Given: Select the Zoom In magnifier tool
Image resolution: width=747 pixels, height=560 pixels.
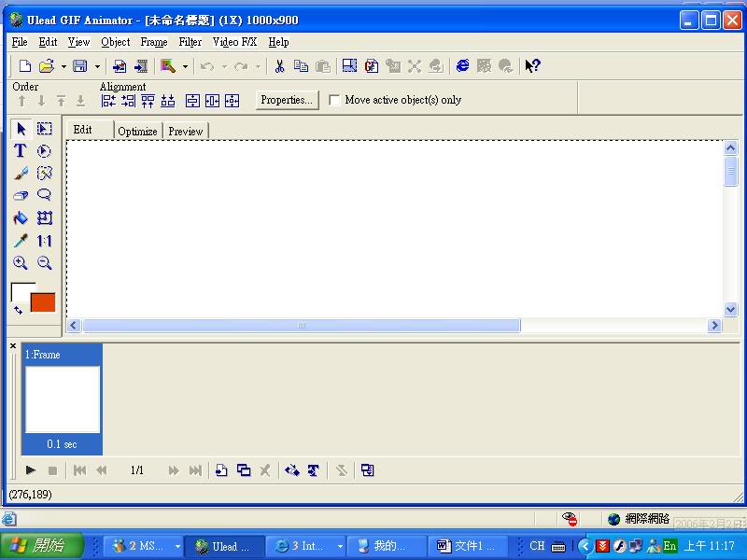Looking at the screenshot, I should pyautogui.click(x=20, y=263).
